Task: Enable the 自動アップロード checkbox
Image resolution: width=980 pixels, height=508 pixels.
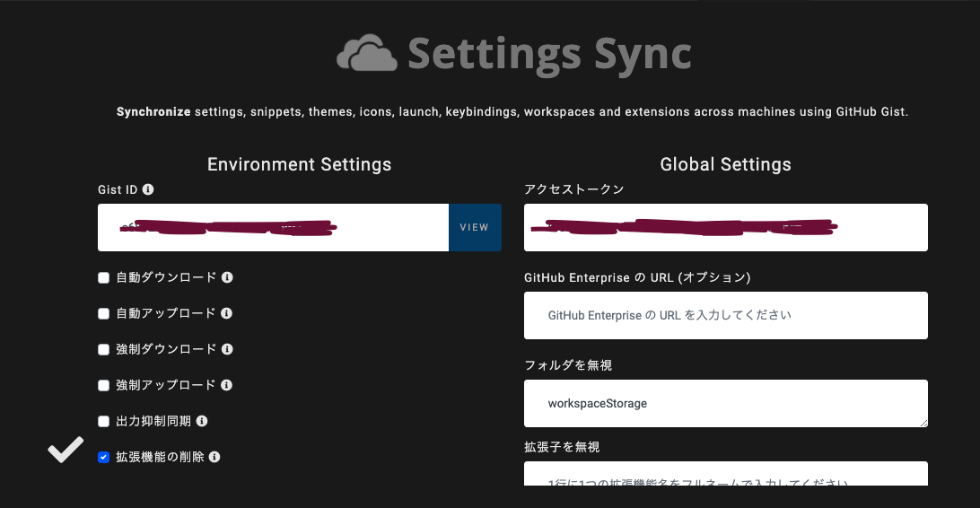Action: [x=104, y=313]
